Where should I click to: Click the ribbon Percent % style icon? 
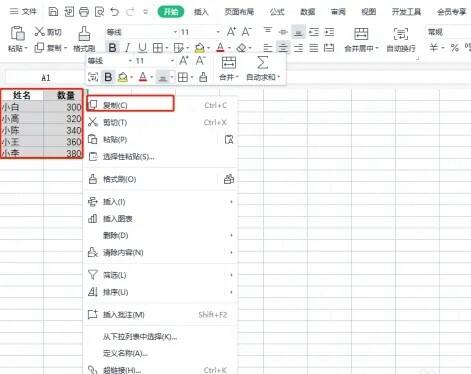455,48
